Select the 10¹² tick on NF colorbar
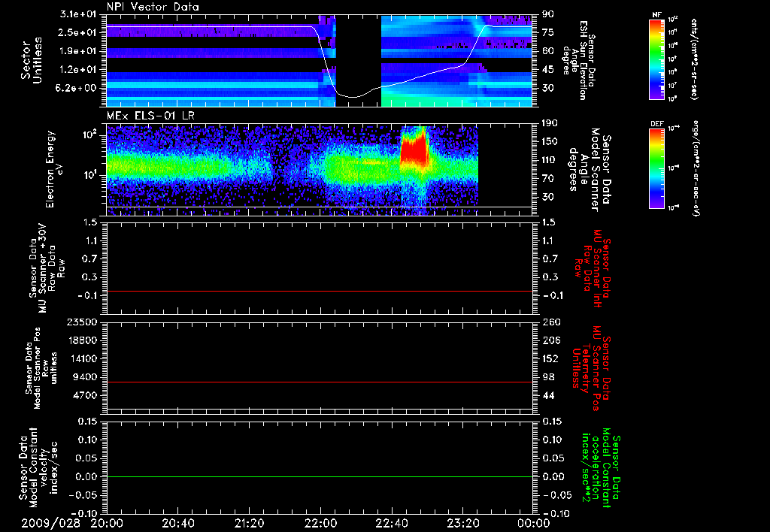 click(x=673, y=20)
